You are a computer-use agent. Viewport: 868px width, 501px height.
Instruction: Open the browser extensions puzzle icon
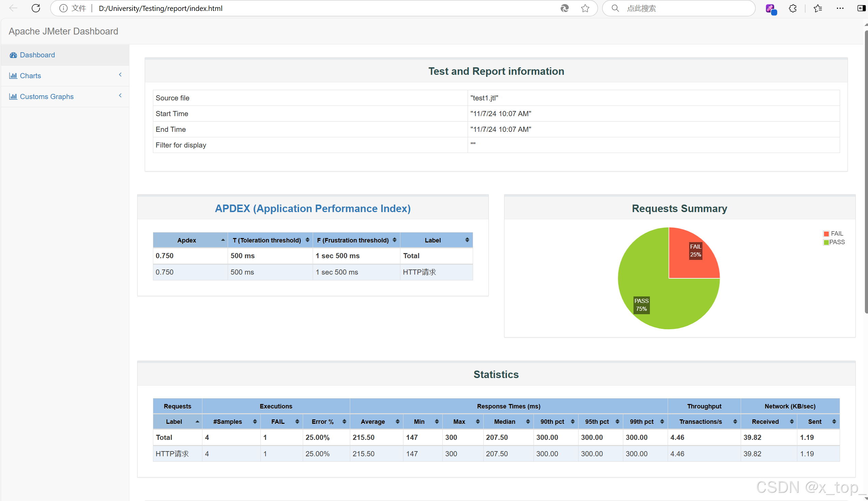tap(792, 8)
